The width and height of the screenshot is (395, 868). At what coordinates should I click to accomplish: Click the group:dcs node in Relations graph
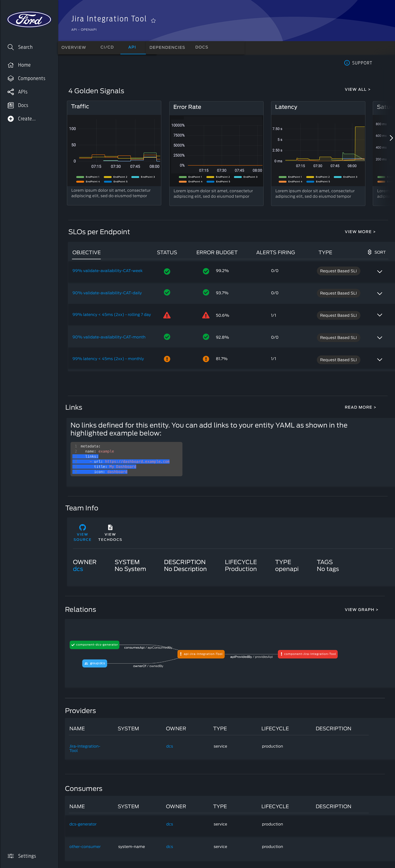95,663
